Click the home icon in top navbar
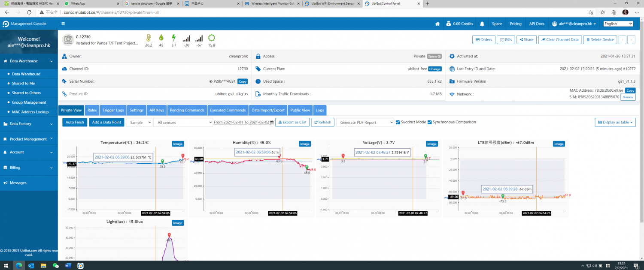The image size is (644, 270). pyautogui.click(x=437, y=24)
